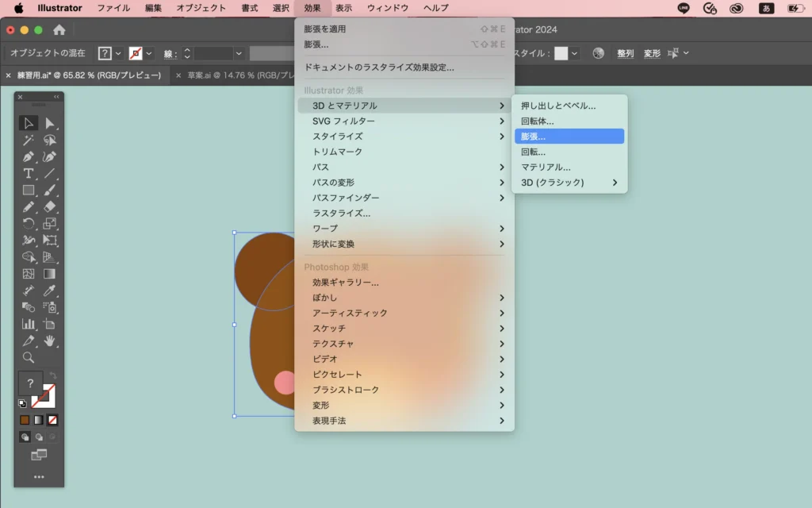Activate the Zoom magnifier tool
Viewport: 812px width, 508px height.
(29, 357)
